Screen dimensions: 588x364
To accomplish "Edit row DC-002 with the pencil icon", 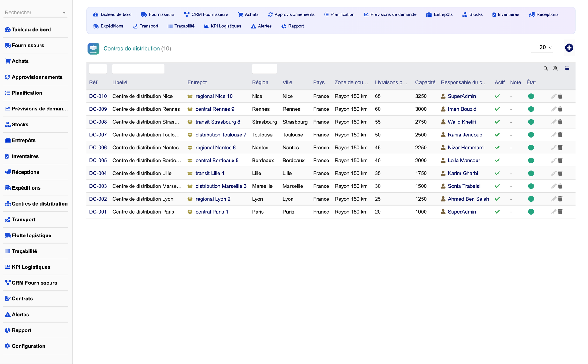I will pos(554,199).
